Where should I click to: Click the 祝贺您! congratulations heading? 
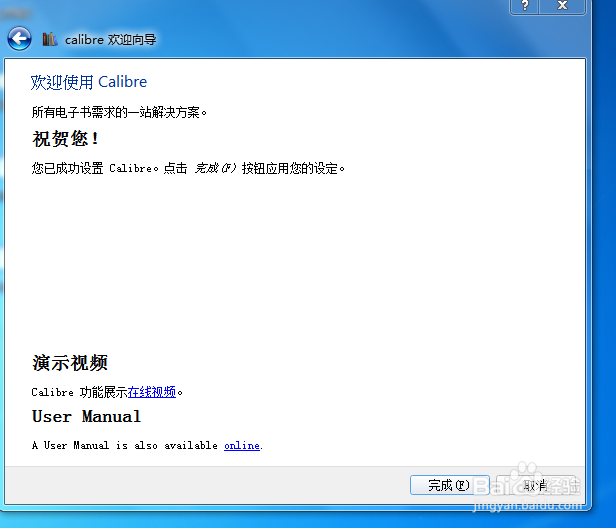point(65,139)
